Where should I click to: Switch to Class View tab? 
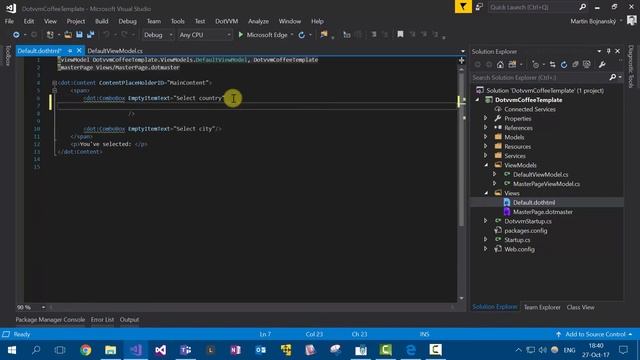point(580,307)
